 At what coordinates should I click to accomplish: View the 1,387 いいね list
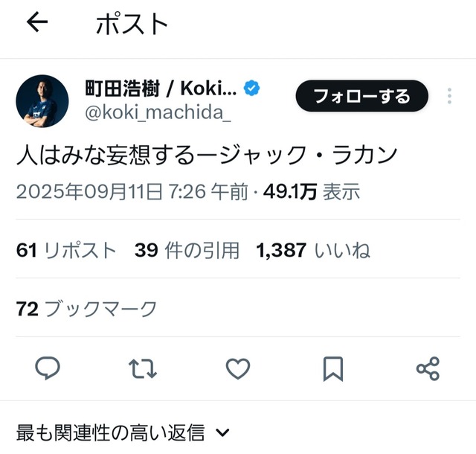(x=313, y=250)
